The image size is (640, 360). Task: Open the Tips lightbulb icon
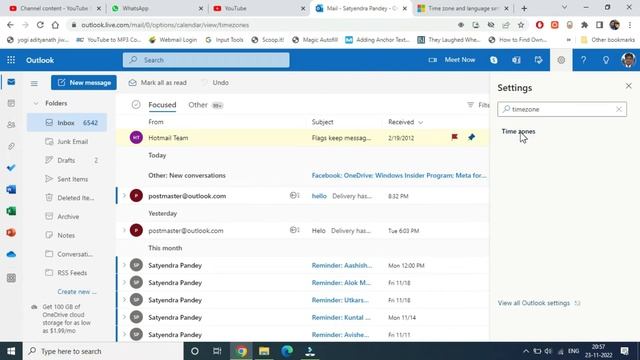tap(606, 60)
